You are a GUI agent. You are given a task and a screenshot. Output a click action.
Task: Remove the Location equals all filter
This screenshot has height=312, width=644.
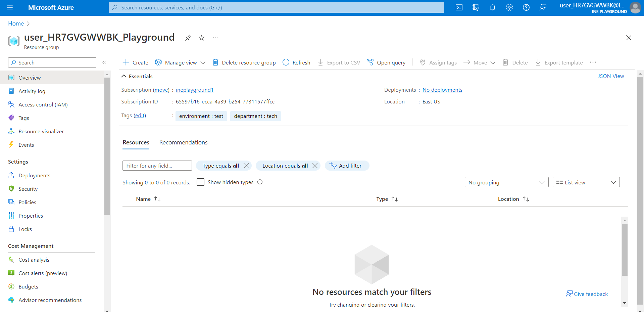(x=315, y=166)
